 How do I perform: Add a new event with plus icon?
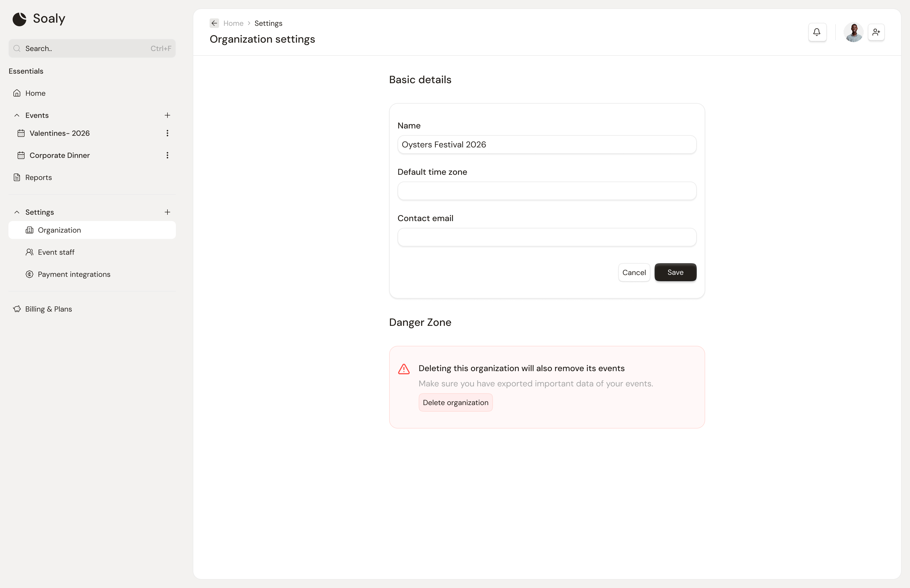(167, 115)
